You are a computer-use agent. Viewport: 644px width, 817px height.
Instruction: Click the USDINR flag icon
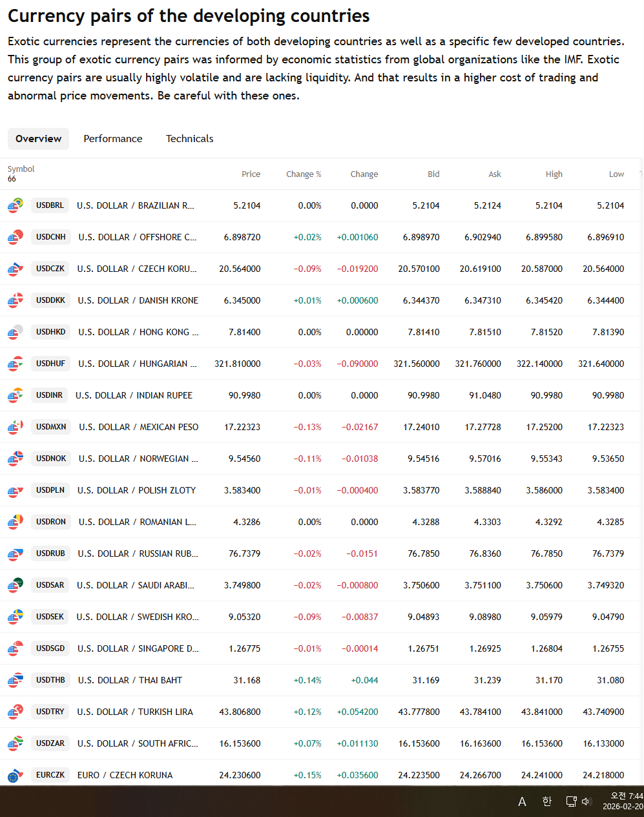[x=16, y=395]
